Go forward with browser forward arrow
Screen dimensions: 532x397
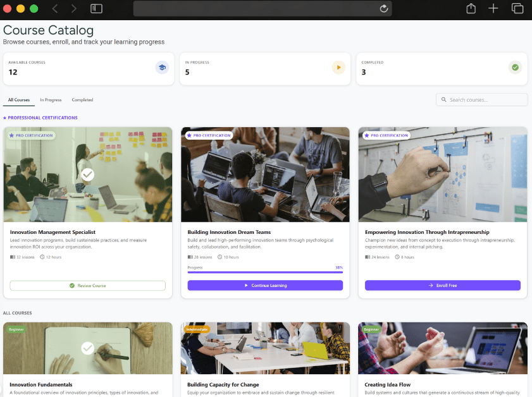point(73,8)
